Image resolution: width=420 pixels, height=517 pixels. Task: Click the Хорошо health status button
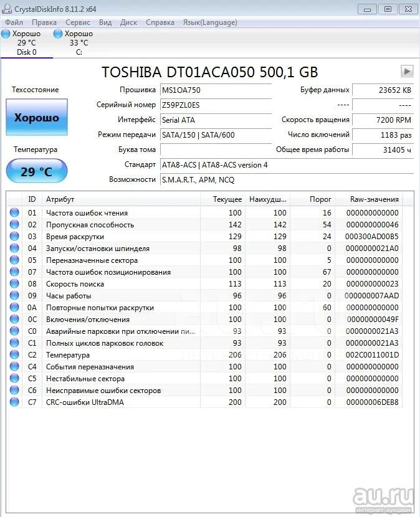coord(37,117)
